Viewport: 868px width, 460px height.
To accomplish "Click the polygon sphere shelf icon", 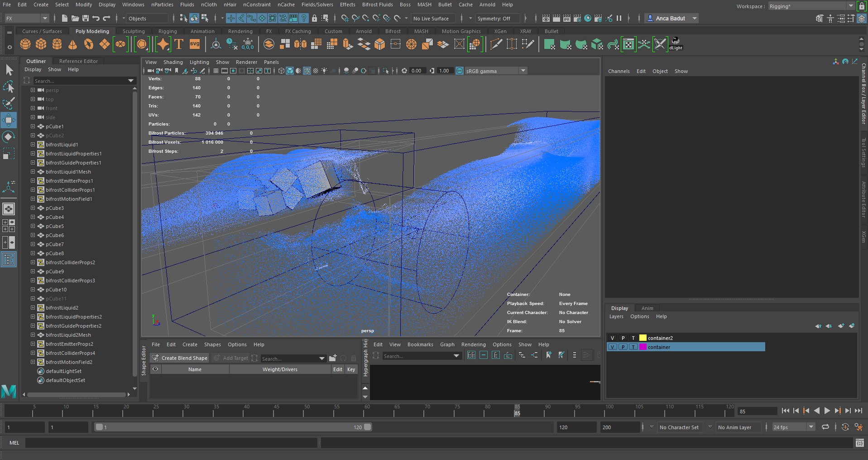I will (25, 44).
